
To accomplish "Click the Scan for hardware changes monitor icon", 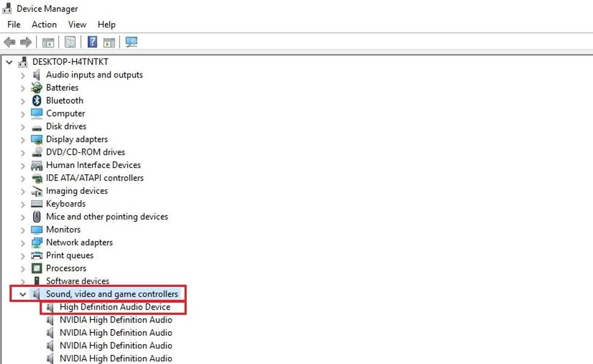I will coord(131,42).
